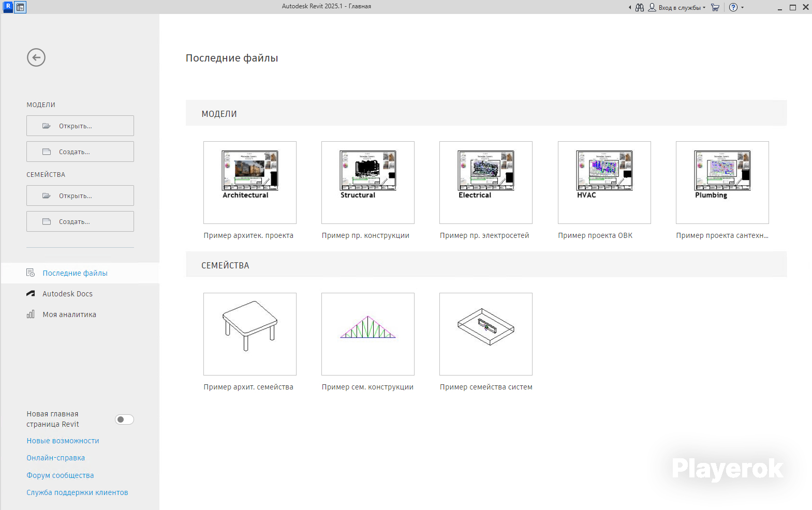812x510 pixels.
Task: Click 'Пример пр. конструкции' caption
Action: (x=365, y=235)
